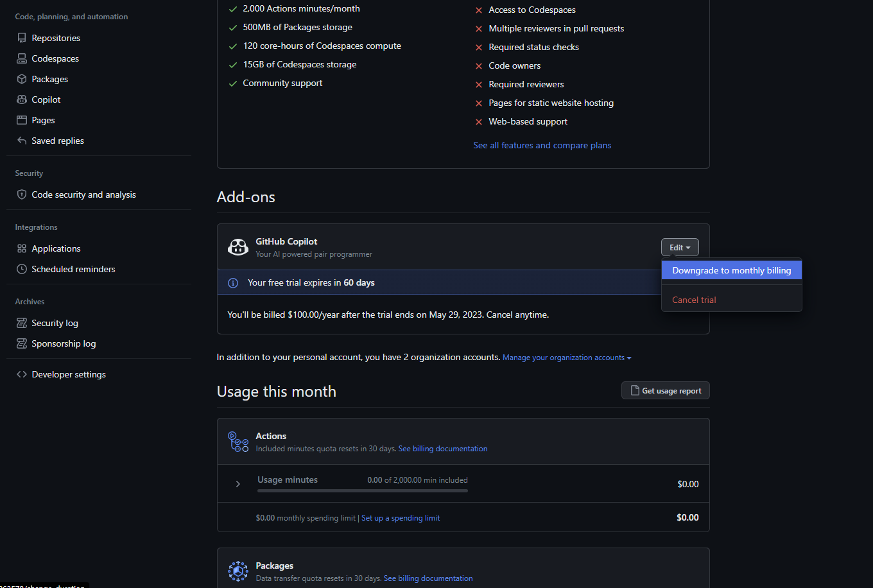Screen dimensions: 873x588
Task: Click the Packages icon in usage section
Action: coord(238,571)
